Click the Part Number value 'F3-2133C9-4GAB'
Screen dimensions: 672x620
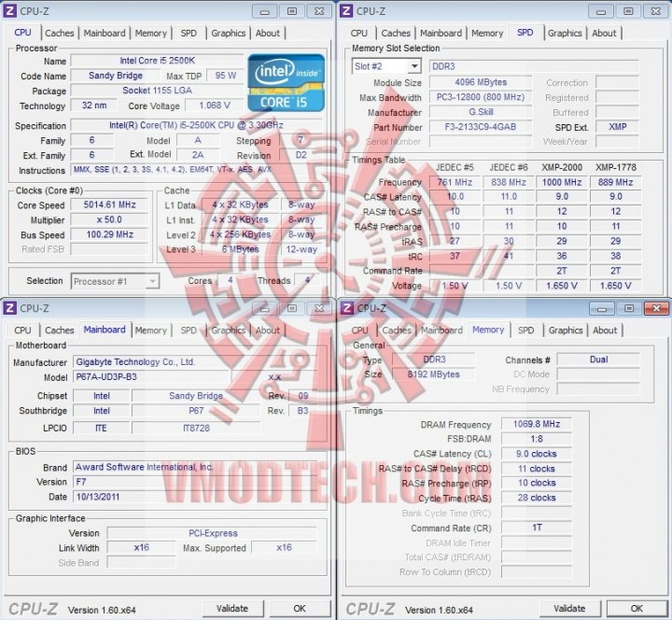point(481,127)
